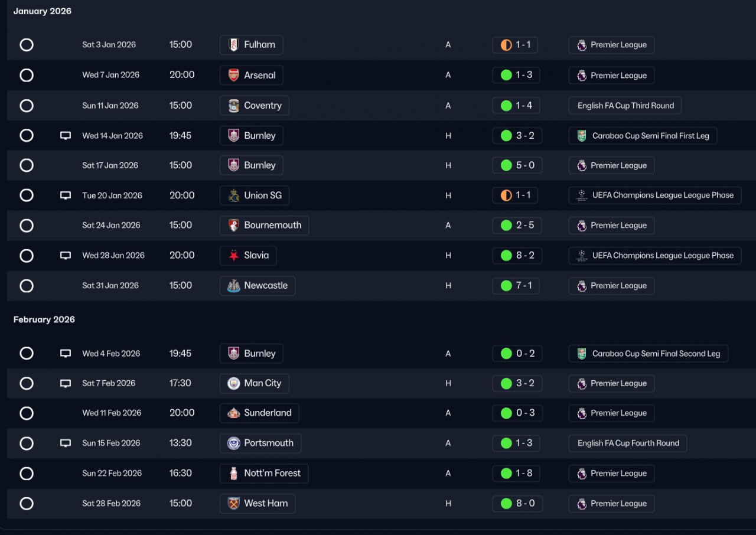756x535 pixels.
Task: Click the Coventry club badge icon
Action: (x=234, y=106)
